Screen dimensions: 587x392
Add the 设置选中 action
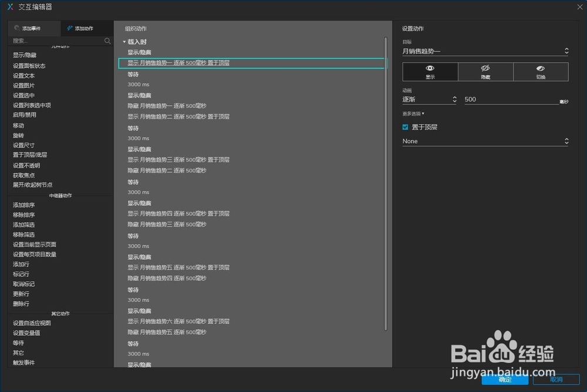point(23,96)
